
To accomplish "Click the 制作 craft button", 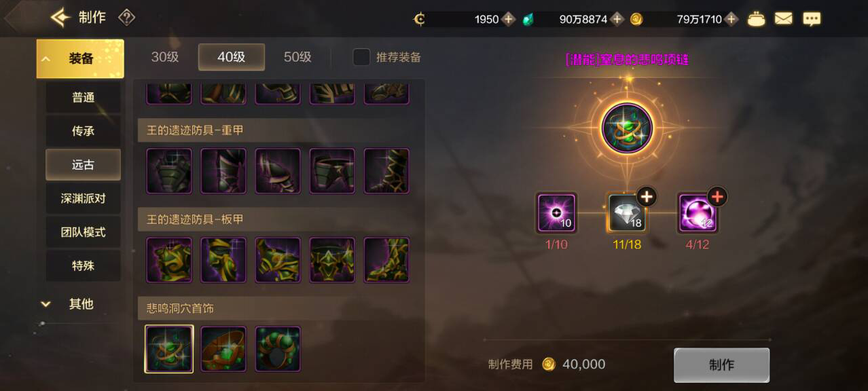I will [721, 365].
